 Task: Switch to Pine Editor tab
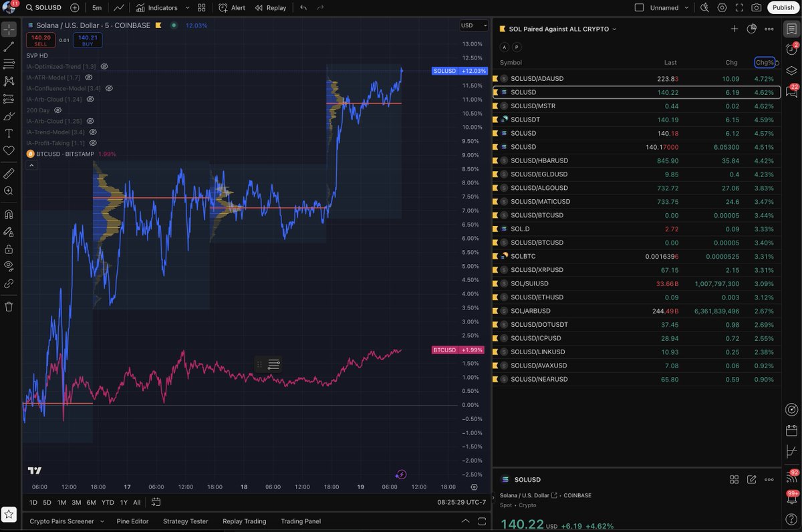pos(132,521)
